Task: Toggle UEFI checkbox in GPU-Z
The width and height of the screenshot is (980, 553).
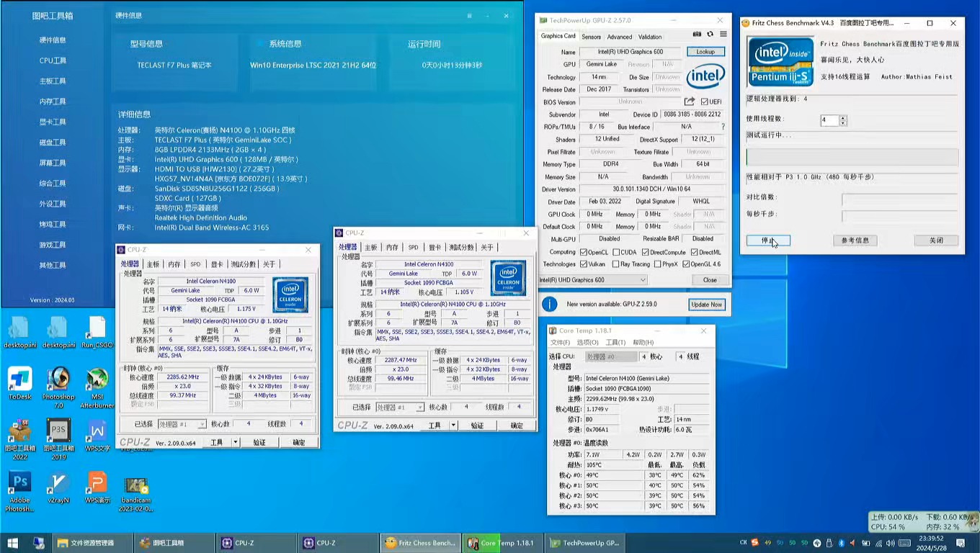Action: (704, 102)
